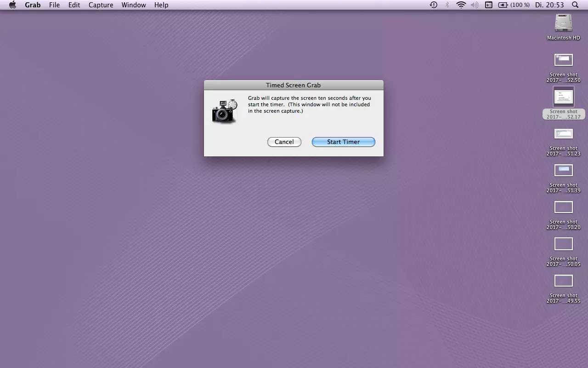This screenshot has height=368, width=588.
Task: Open Spotlight search magnifier
Action: (575, 5)
